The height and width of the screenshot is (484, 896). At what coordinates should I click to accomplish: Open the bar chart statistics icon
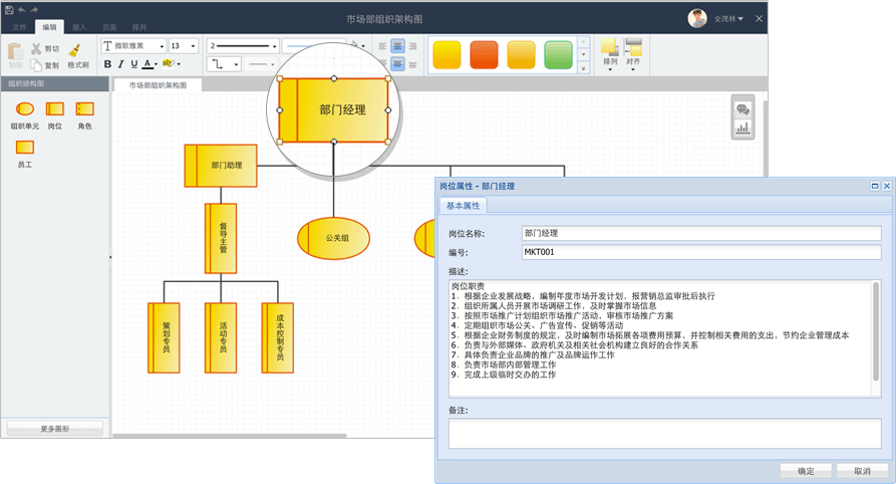pos(742,128)
